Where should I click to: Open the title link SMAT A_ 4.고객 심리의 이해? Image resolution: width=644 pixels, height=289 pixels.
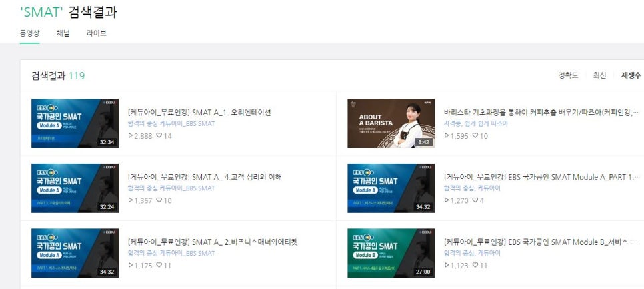[205, 177]
